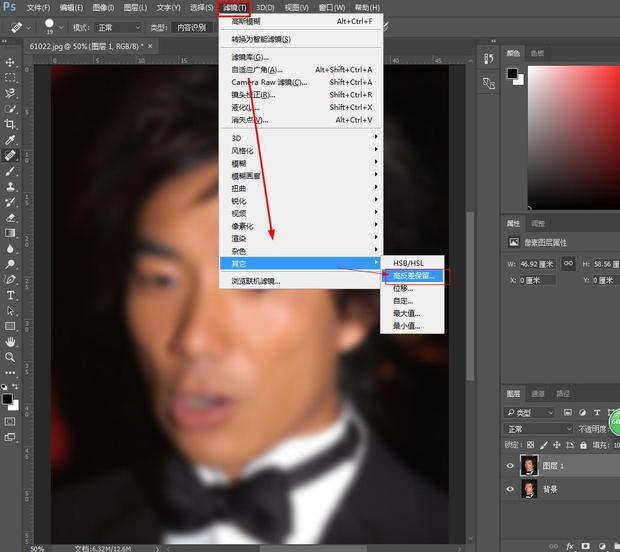Select the Type (T) tool

tap(11, 295)
